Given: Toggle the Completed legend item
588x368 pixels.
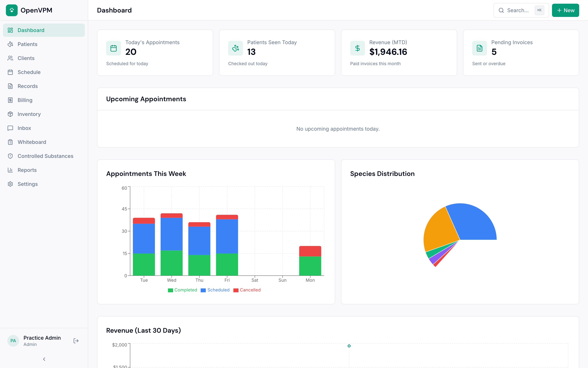Looking at the screenshot, I should (182, 290).
